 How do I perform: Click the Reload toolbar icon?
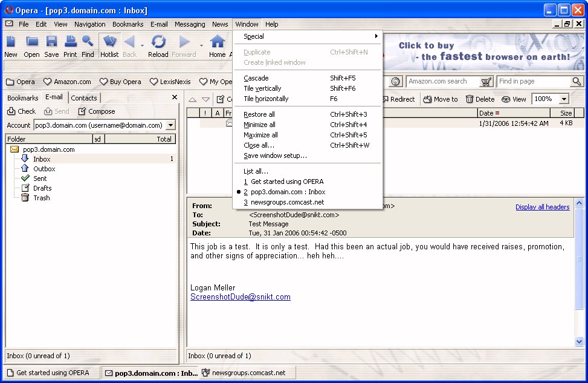pyautogui.click(x=158, y=46)
